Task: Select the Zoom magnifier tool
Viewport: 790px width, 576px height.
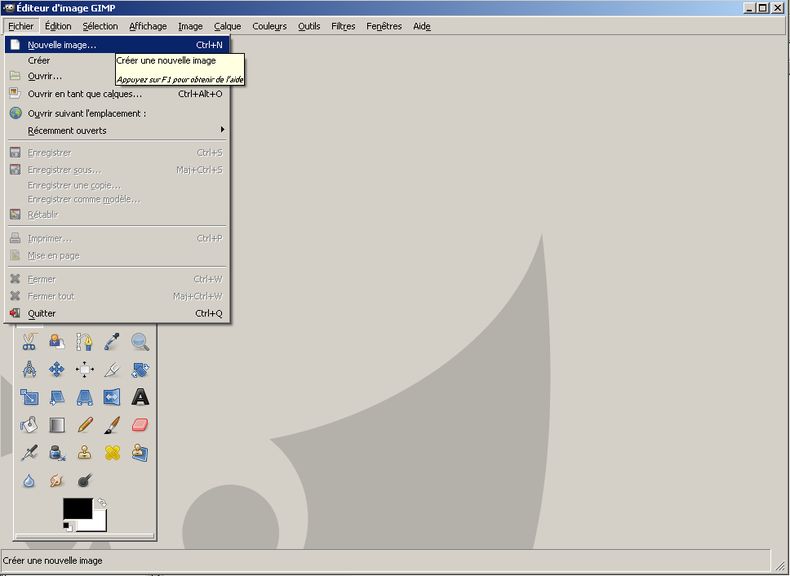Action: [x=140, y=342]
